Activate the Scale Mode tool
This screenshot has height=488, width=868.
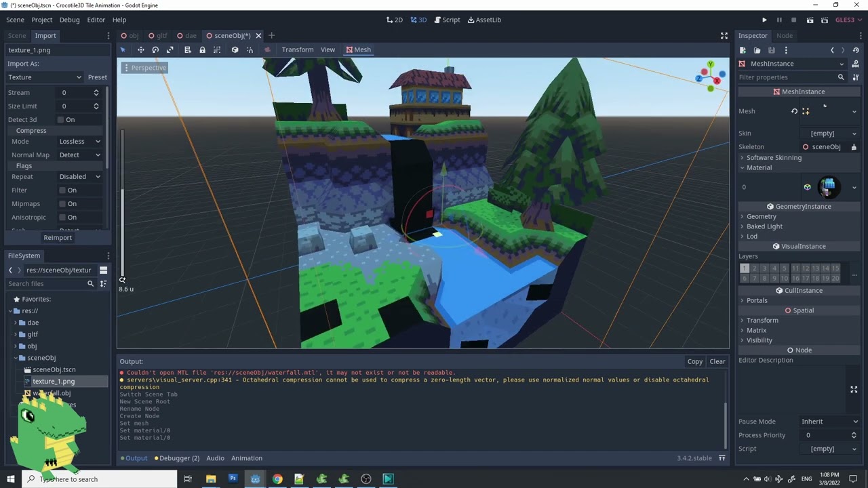[x=170, y=49]
